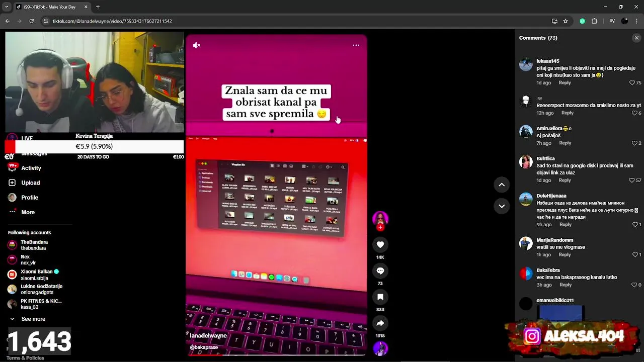The image size is (644, 362).
Task: Open the creator's avatar above the like button
Action: click(380, 219)
